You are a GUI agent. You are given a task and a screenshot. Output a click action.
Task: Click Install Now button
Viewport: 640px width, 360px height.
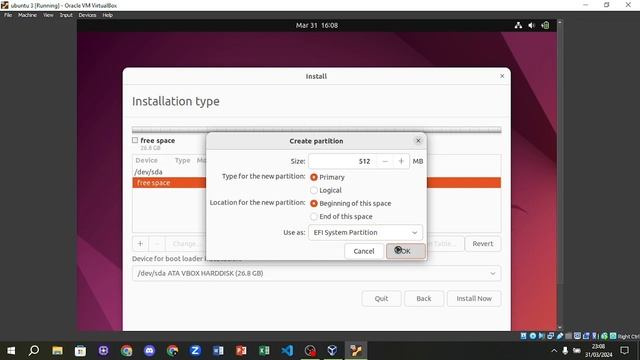tap(474, 298)
